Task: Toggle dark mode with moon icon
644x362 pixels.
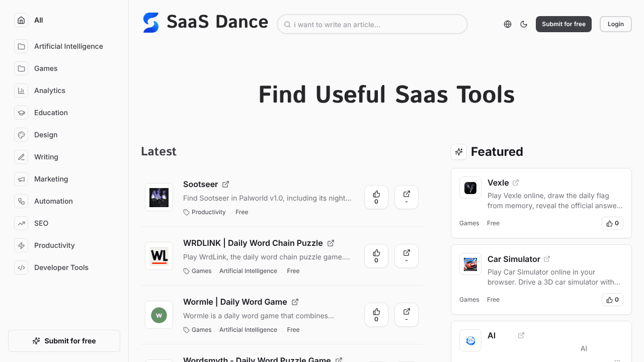Action: pos(524,24)
